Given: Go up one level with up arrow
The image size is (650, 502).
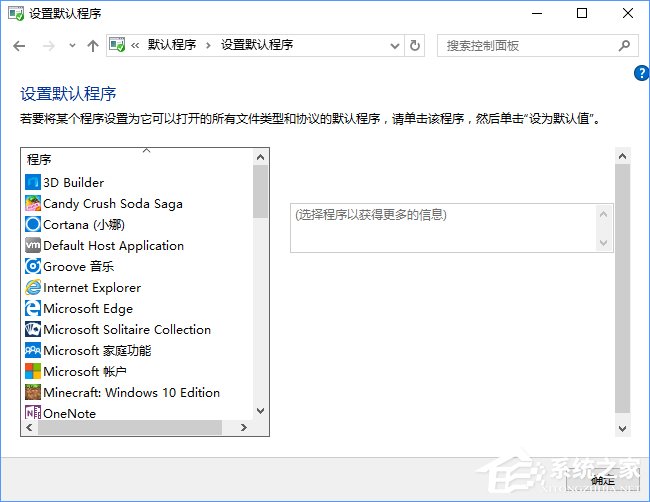Looking at the screenshot, I should tap(93, 46).
